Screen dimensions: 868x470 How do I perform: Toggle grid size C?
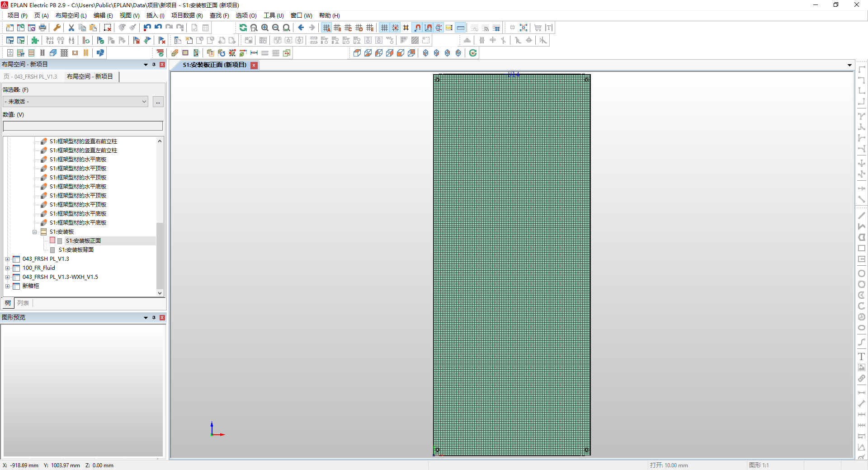pyautogui.click(x=348, y=28)
